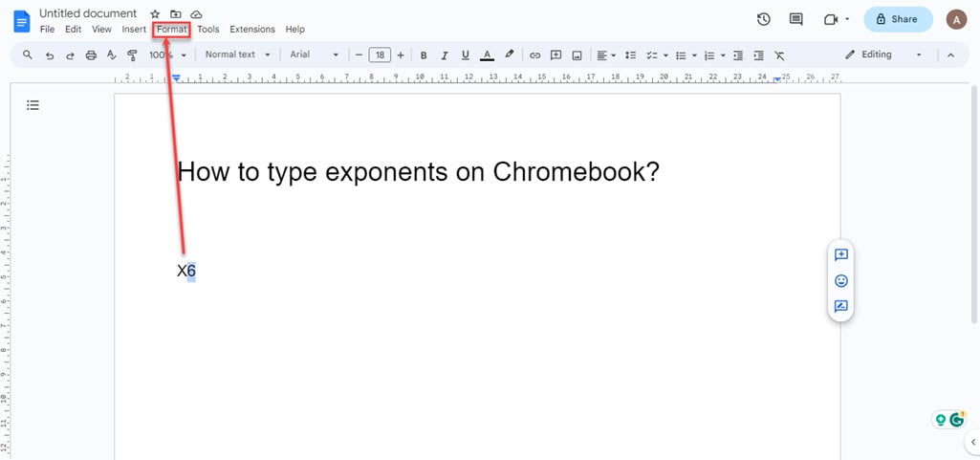980x460 pixels.
Task: Add a comment from the toolbar
Action: pos(555,55)
